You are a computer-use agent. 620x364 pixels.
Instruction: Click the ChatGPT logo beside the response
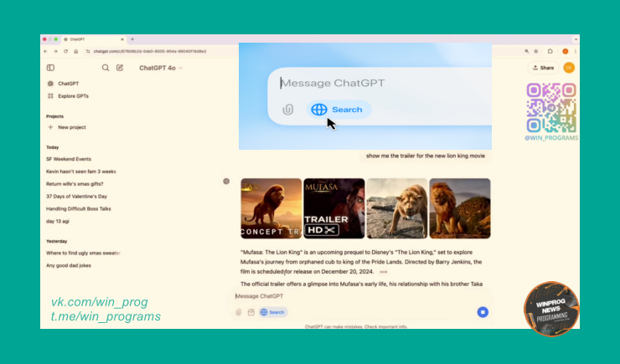click(226, 182)
